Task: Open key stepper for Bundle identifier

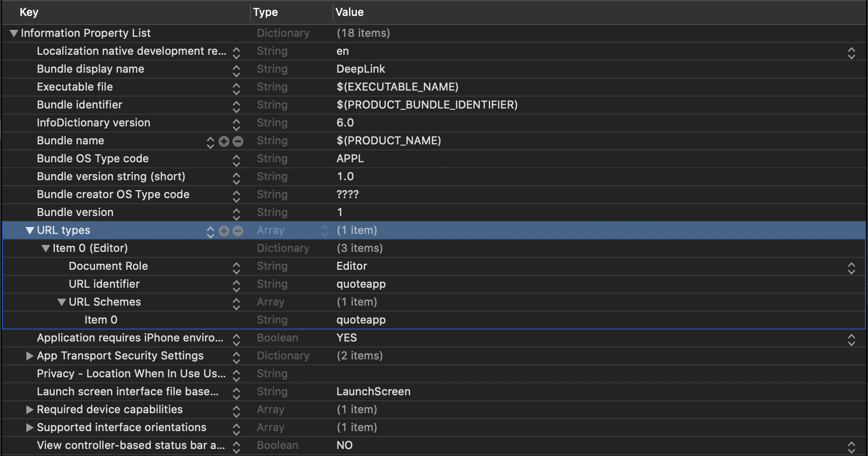Action: pyautogui.click(x=236, y=107)
